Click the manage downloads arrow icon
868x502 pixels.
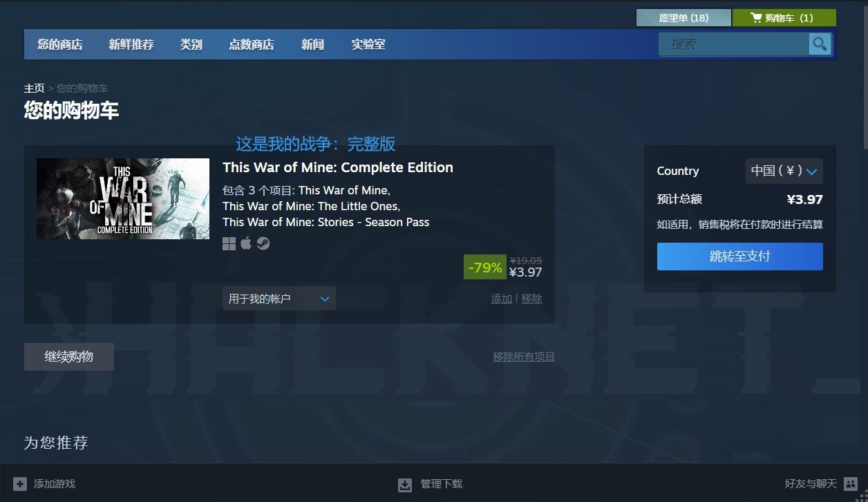(x=405, y=484)
